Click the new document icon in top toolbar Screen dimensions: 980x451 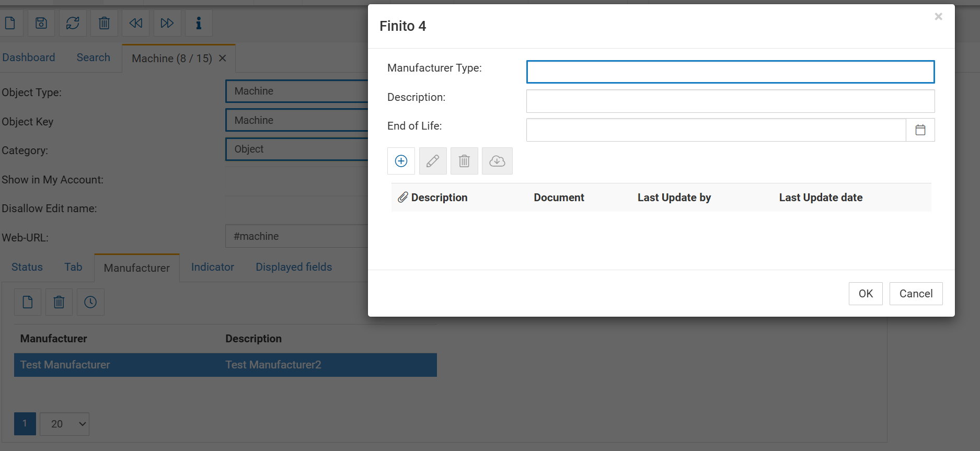pos(10,23)
